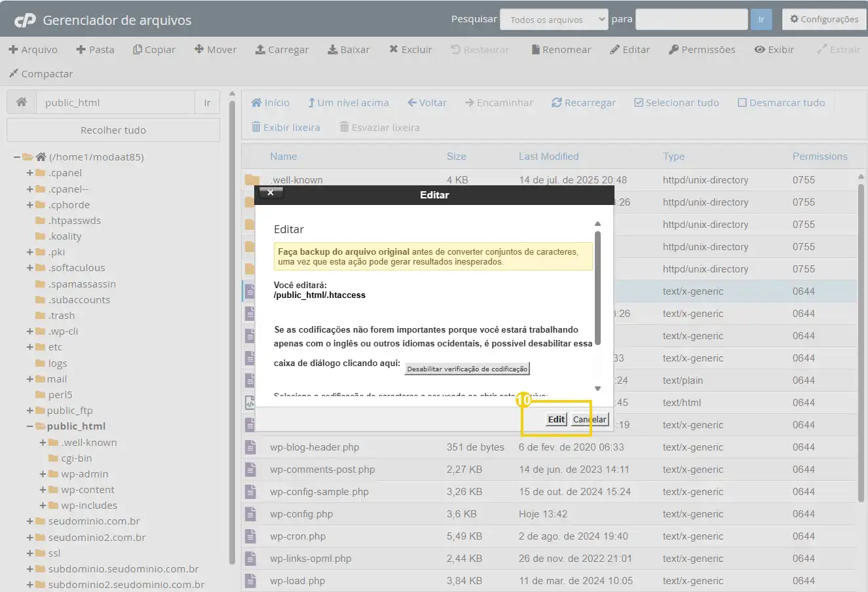Sort by the Permissions column header

pyautogui.click(x=820, y=157)
